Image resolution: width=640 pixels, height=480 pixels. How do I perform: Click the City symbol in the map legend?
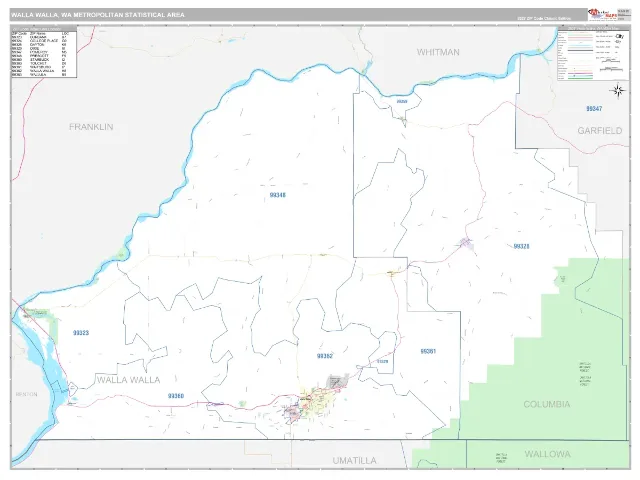click(x=620, y=36)
